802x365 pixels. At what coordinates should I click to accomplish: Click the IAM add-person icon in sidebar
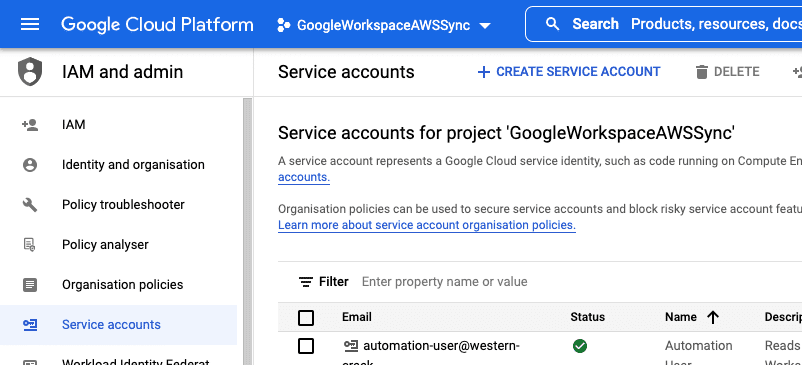[x=30, y=124]
